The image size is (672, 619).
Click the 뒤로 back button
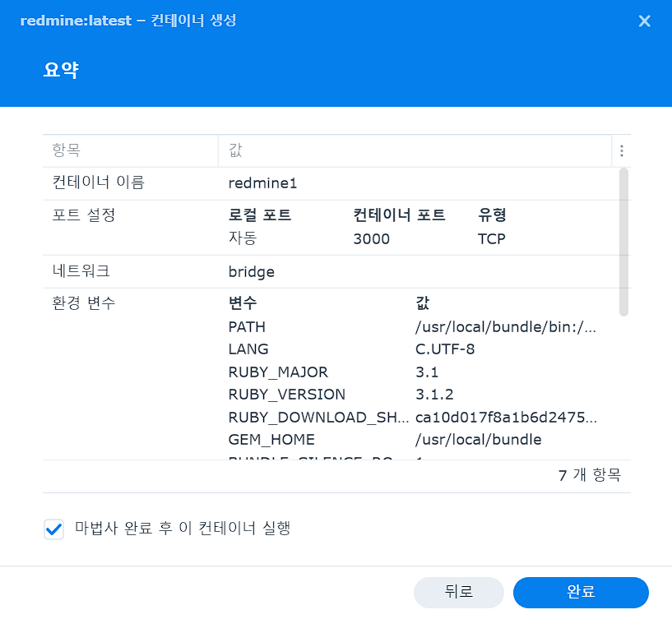[x=459, y=593]
